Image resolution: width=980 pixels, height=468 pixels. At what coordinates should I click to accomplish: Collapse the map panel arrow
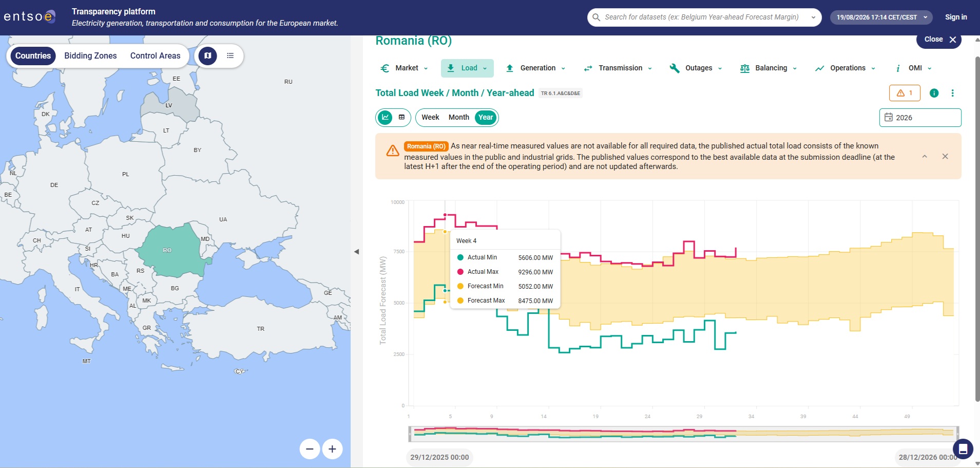pyautogui.click(x=356, y=252)
